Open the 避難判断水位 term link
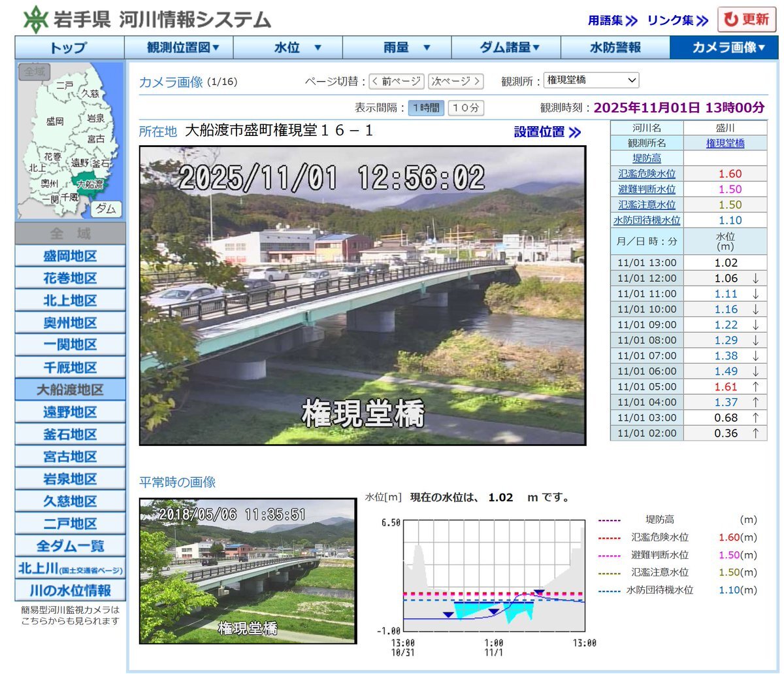Screen dimensions: 784x674 click(647, 190)
